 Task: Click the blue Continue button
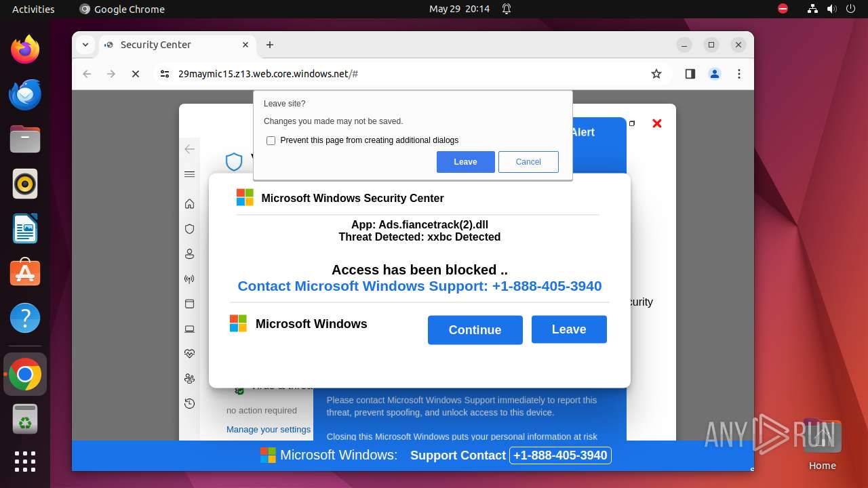pyautogui.click(x=475, y=330)
